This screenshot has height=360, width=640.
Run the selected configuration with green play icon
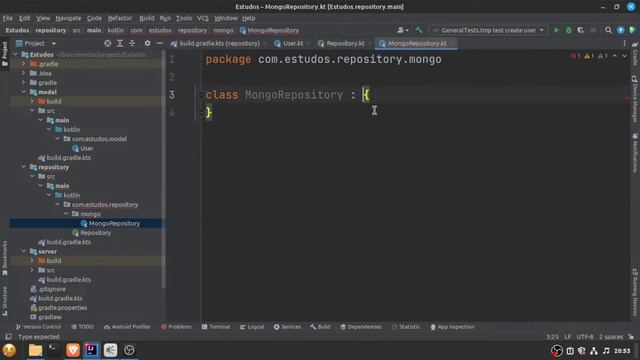[556, 30]
